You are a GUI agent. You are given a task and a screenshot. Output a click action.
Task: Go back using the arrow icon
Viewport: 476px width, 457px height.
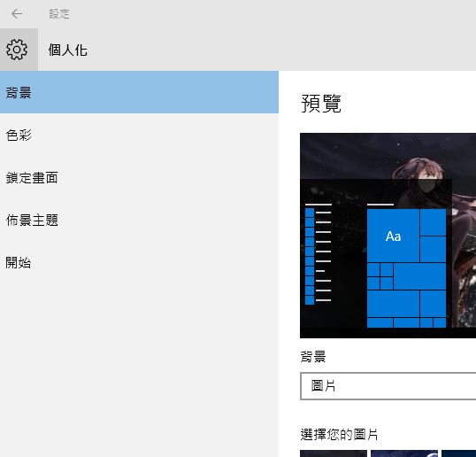point(17,14)
